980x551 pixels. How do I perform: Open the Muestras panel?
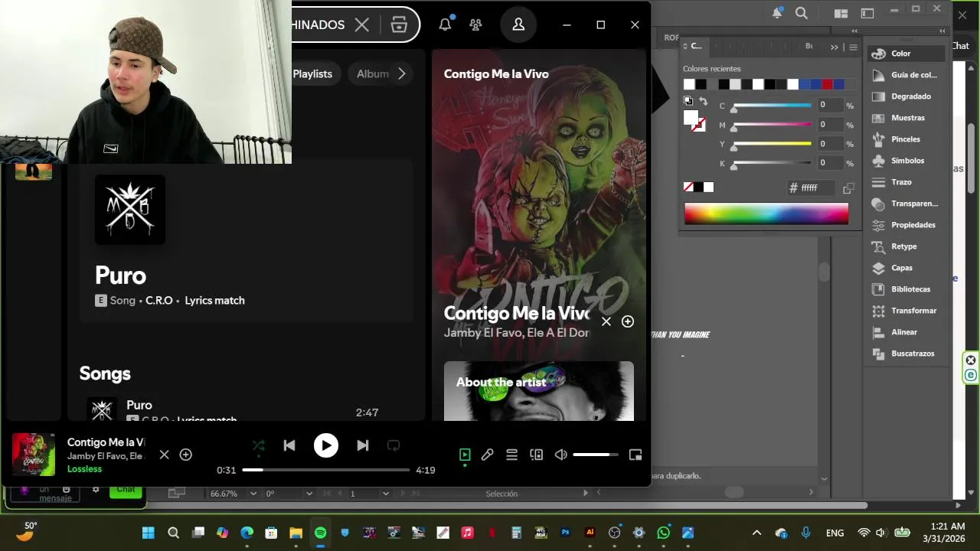(x=905, y=118)
